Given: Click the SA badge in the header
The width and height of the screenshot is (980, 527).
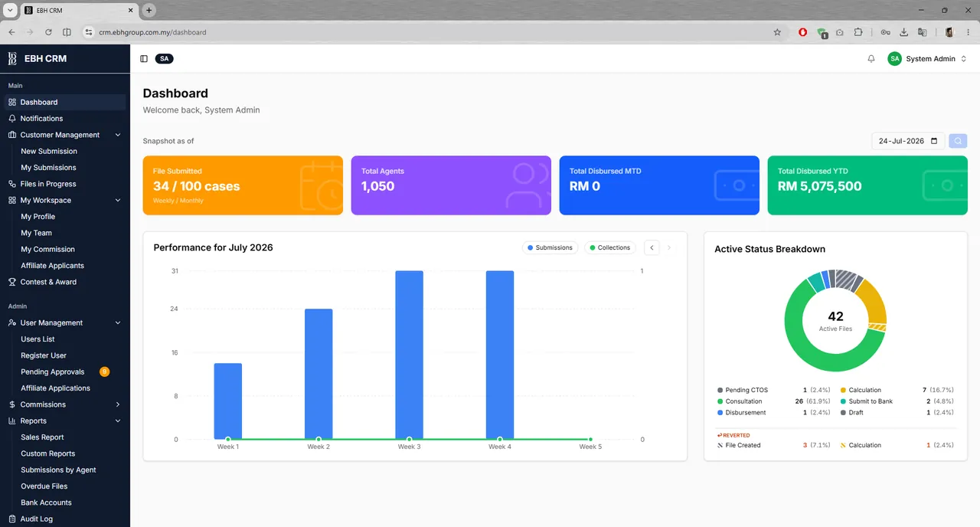Looking at the screenshot, I should [165, 59].
